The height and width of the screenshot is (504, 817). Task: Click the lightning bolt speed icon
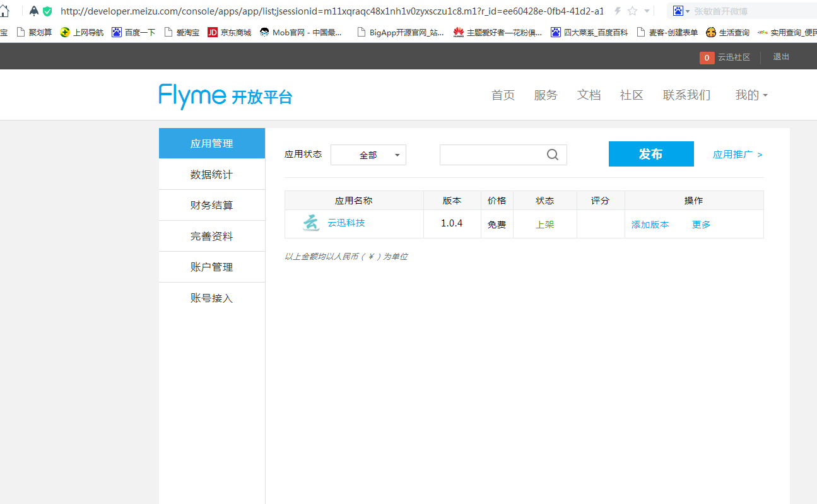click(617, 11)
